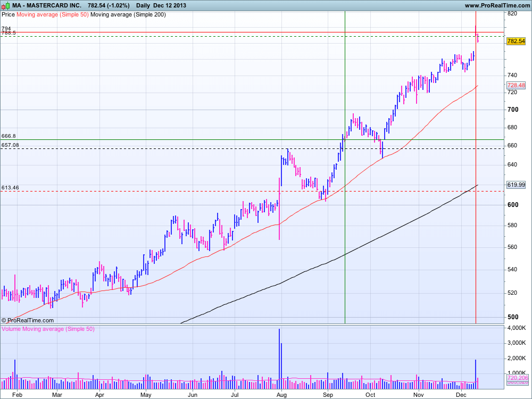The width and height of the screenshot is (532, 399).
Task: Click the Feb month label on time axis
Action: tap(17, 395)
